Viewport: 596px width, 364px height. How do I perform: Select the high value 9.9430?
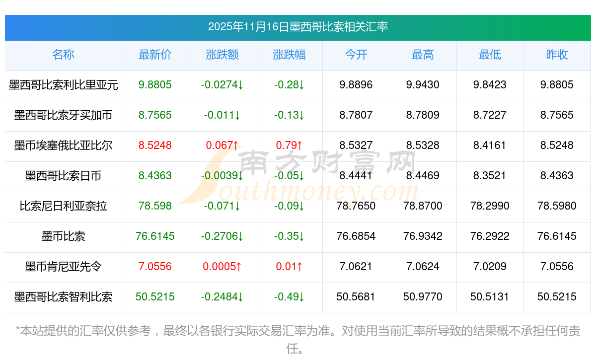423,85
